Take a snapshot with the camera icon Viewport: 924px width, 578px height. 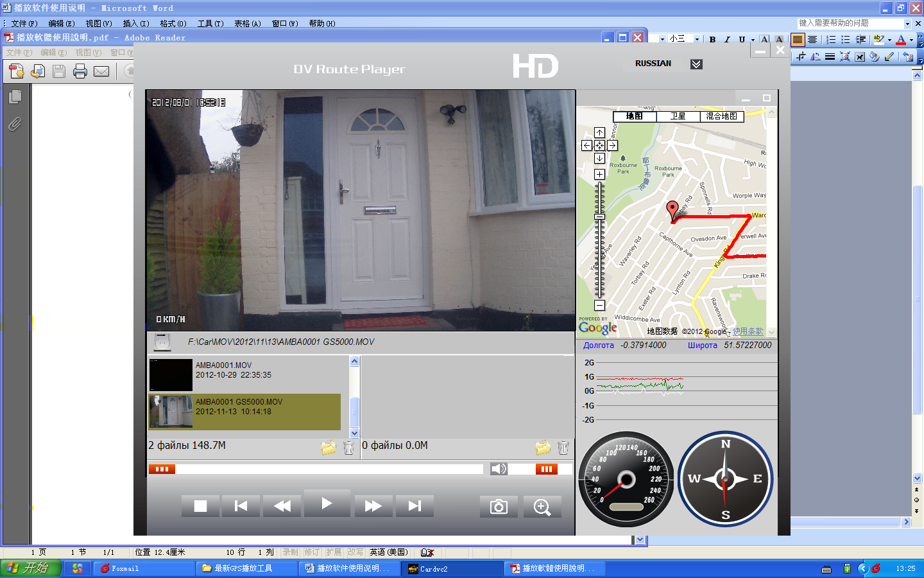point(499,507)
